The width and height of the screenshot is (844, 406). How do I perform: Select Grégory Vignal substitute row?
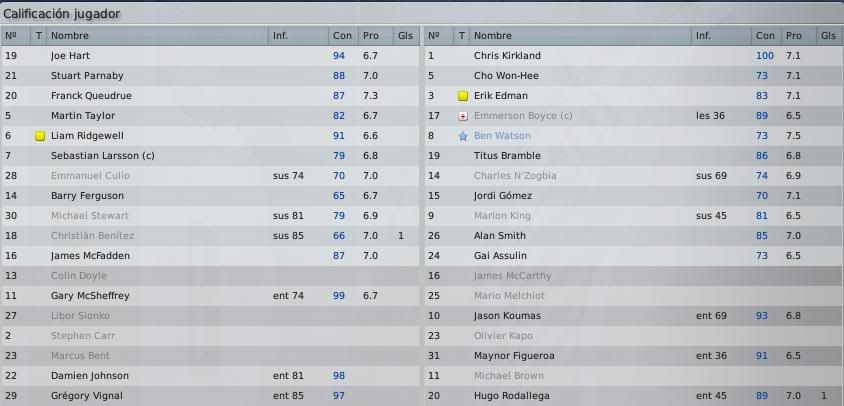[x=210, y=396]
